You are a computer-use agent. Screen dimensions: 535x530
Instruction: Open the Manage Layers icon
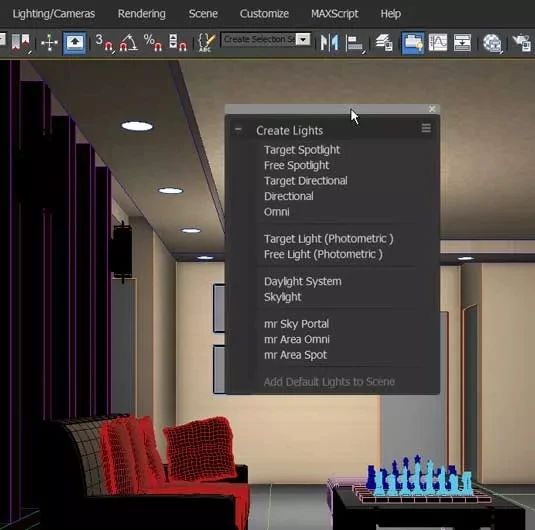tap(384, 43)
